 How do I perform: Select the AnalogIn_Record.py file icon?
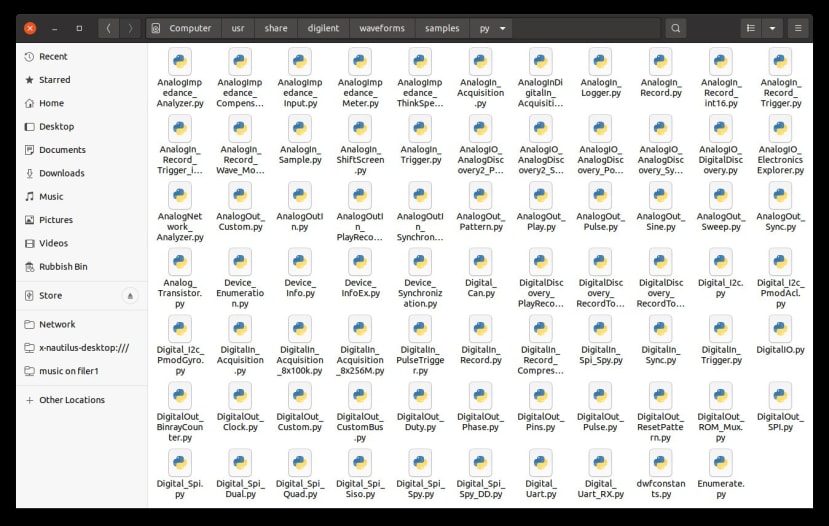660,61
